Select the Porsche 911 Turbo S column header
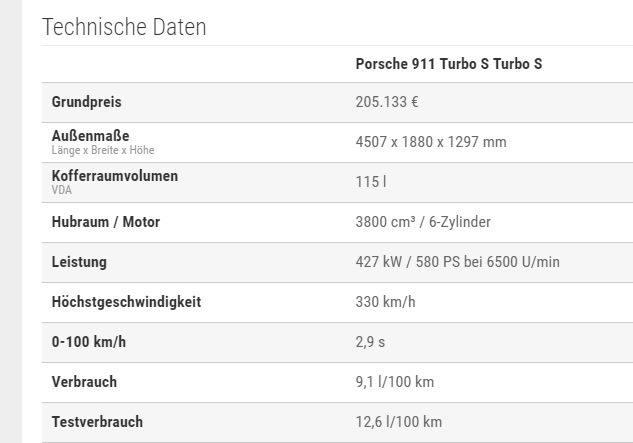The height and width of the screenshot is (443, 633). click(449, 64)
